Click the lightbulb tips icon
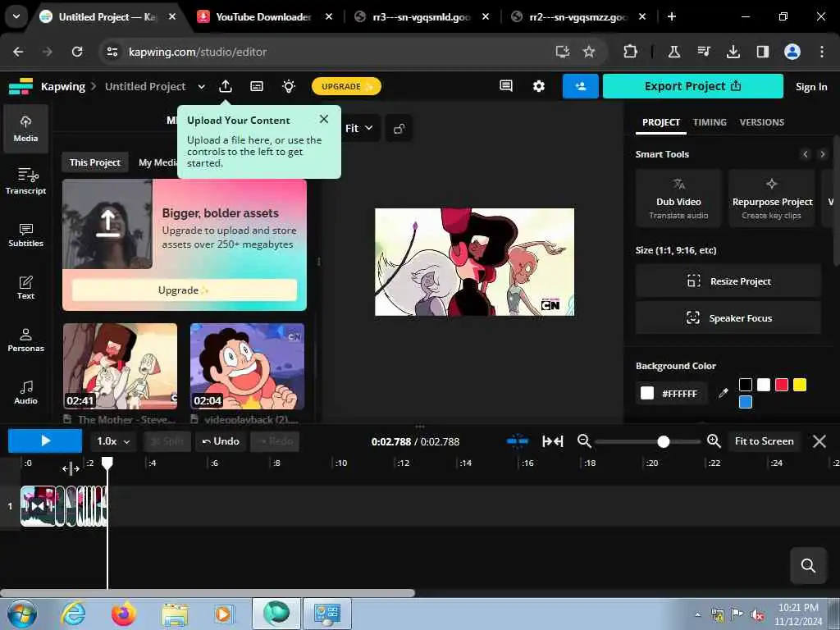Image resolution: width=840 pixels, height=630 pixels. 288,86
